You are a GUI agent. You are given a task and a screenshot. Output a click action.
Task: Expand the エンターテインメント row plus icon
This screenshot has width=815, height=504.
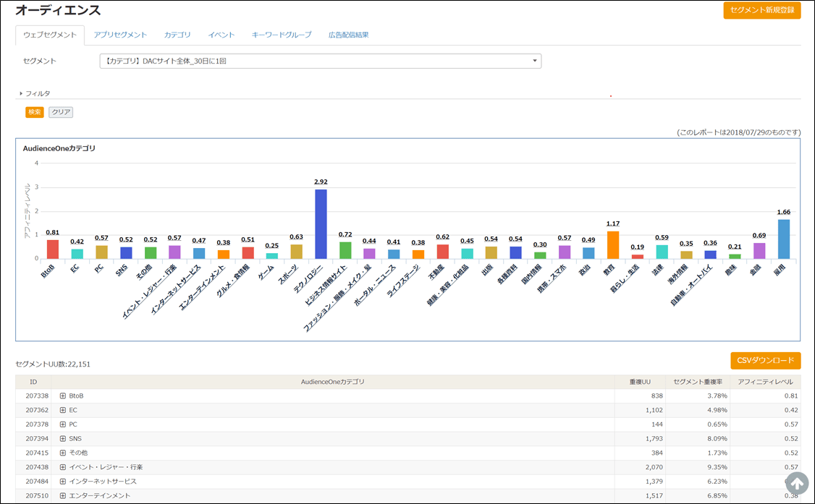[x=63, y=495]
